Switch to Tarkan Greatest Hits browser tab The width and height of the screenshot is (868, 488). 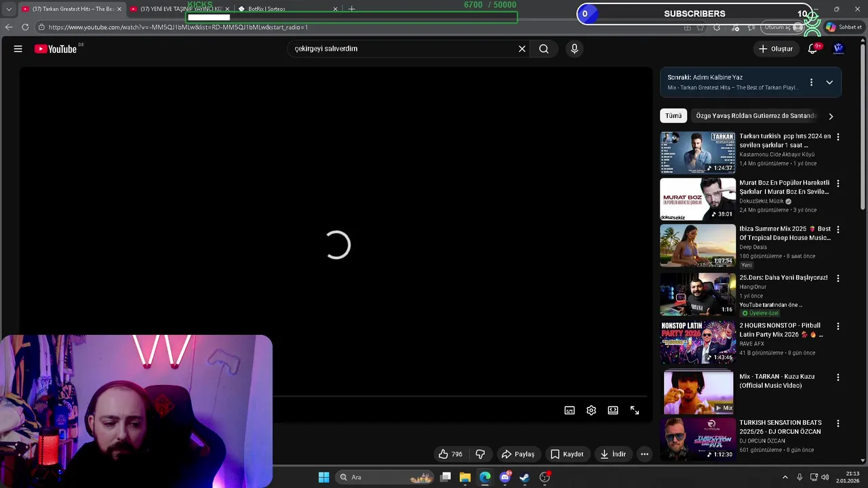tap(71, 9)
